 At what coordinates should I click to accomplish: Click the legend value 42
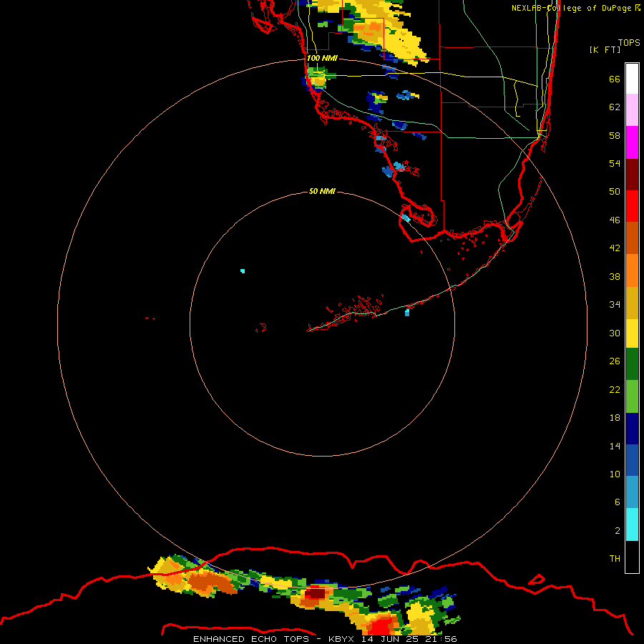pos(615,248)
